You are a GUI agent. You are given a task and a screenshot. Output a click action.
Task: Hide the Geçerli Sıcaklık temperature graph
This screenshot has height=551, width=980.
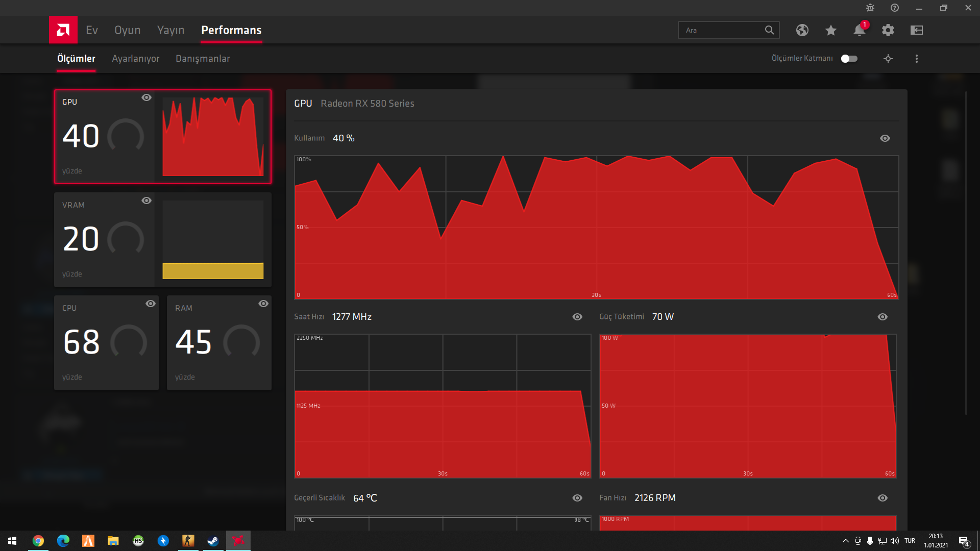point(577,498)
